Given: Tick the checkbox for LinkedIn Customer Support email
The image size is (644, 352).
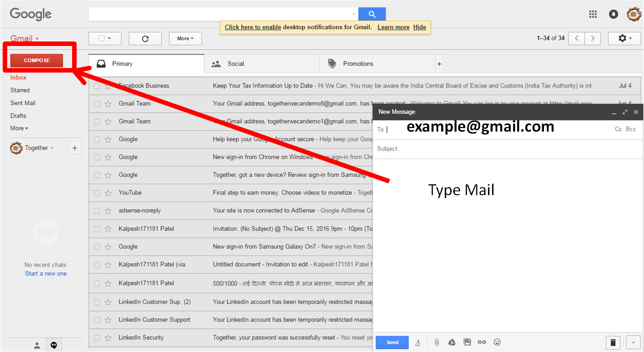Looking at the screenshot, I should [97, 320].
